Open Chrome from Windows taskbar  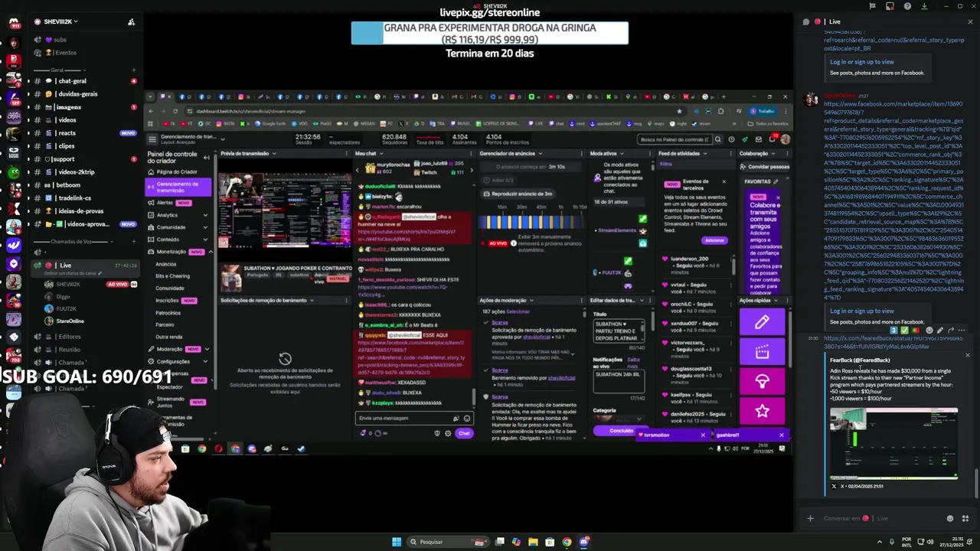point(567,542)
